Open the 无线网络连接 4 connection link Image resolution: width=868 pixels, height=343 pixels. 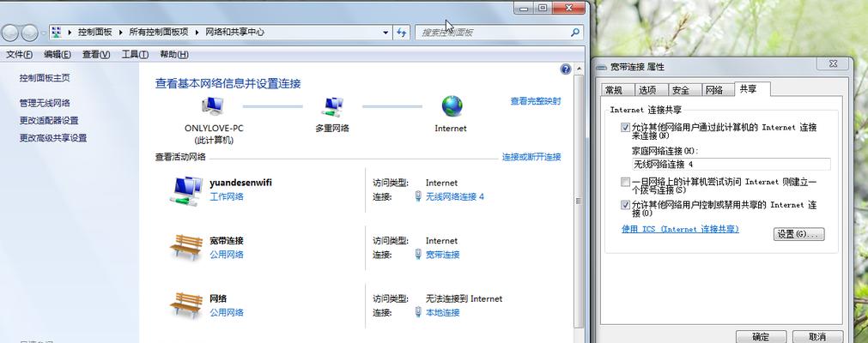tap(455, 196)
